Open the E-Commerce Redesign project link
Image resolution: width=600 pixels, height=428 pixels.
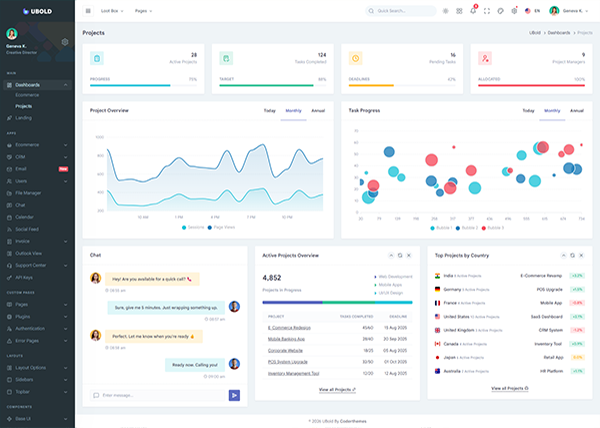pyautogui.click(x=288, y=327)
